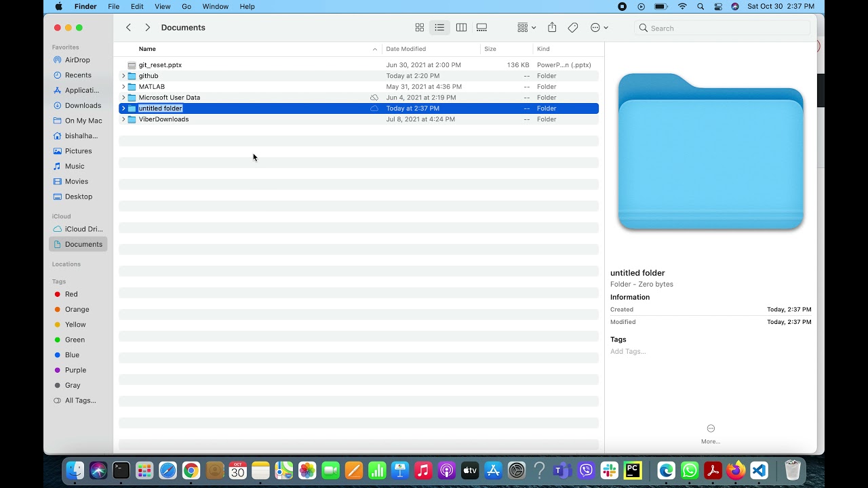Open Recents in sidebar
The image size is (868, 488).
tap(77, 75)
